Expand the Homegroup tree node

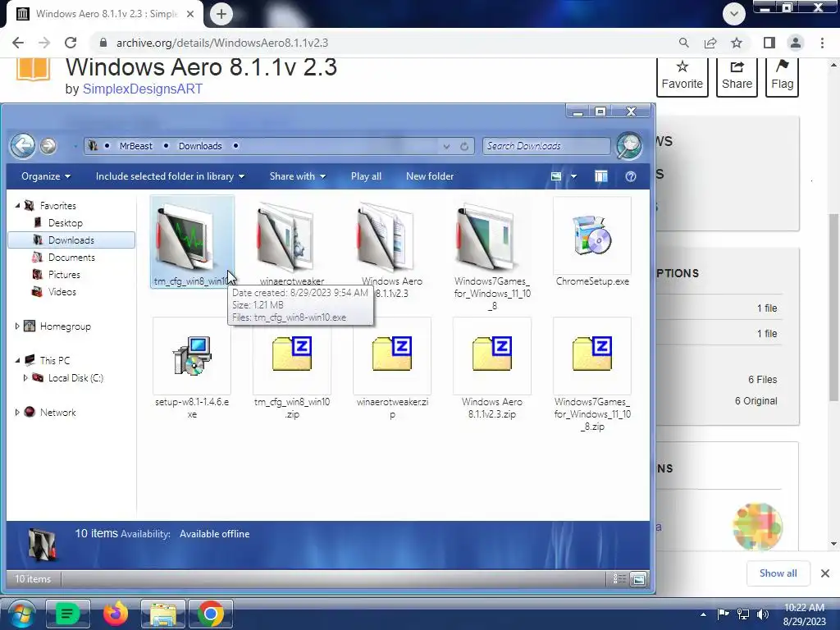click(17, 326)
